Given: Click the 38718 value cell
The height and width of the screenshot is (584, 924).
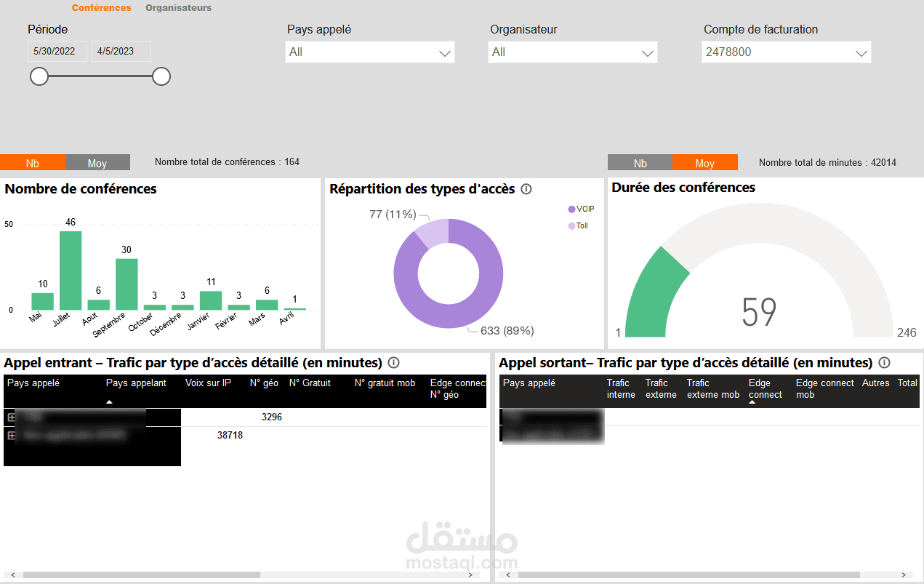Looking at the screenshot, I should click(x=230, y=436).
